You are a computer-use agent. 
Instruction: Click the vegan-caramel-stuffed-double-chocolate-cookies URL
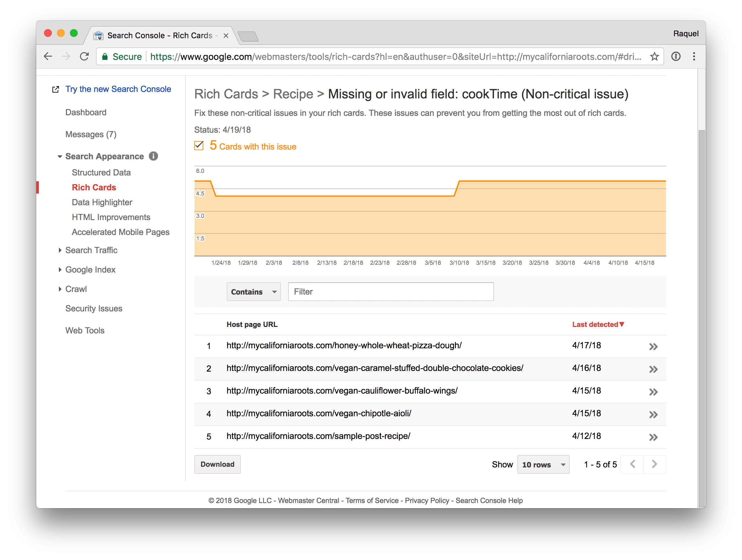(375, 368)
